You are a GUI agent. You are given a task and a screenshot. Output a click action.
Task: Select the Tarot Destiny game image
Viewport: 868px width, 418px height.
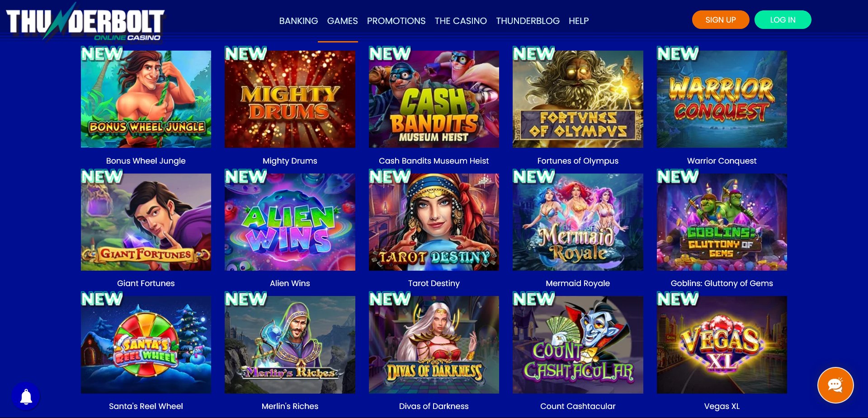pos(434,222)
